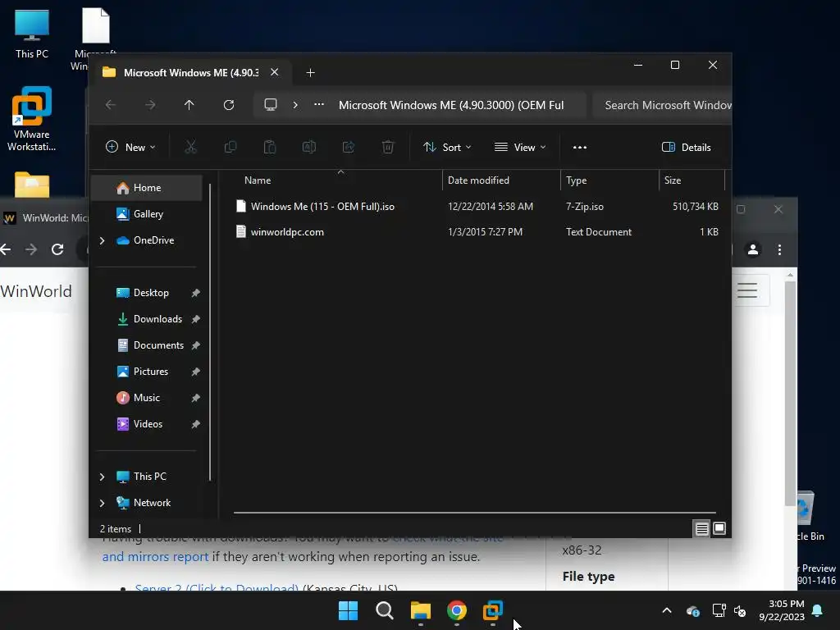Toggle the Details pane
Viewport: 840px width, 630px height.
pyautogui.click(x=687, y=148)
